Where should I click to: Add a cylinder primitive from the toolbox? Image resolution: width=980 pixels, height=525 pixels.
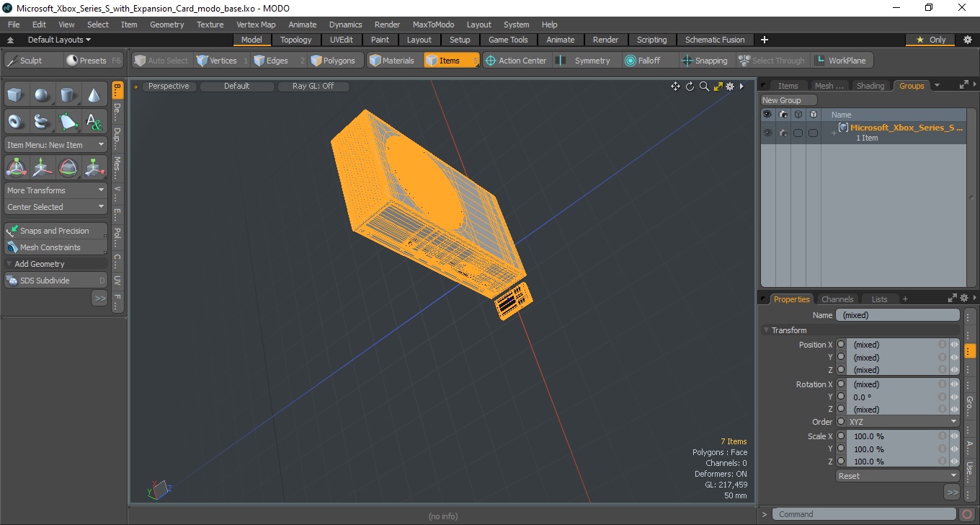[x=68, y=95]
